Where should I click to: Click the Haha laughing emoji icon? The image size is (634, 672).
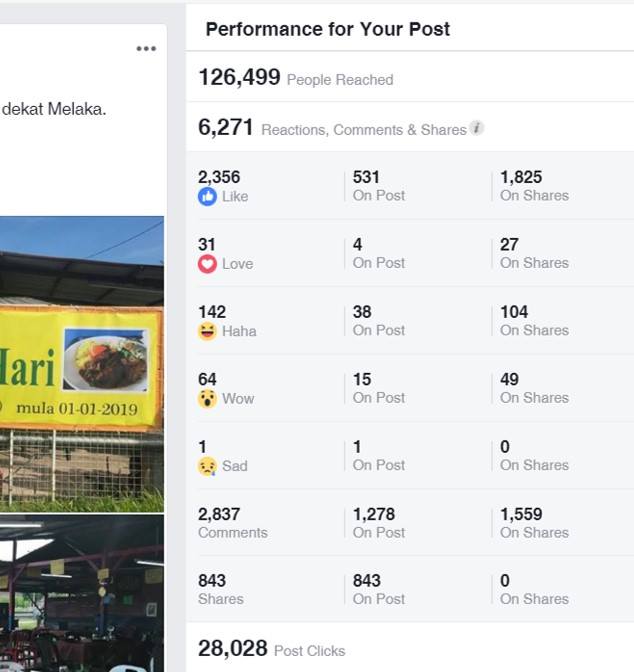tap(207, 331)
